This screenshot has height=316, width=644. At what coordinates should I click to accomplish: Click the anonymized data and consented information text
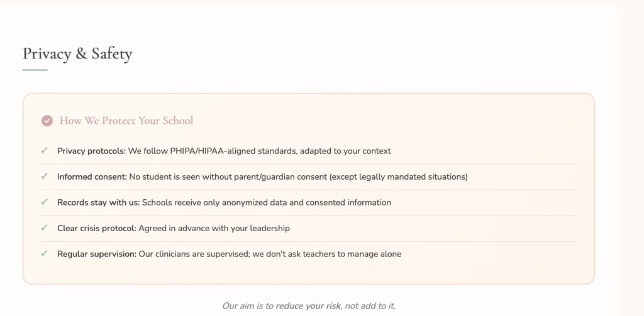tap(267, 202)
